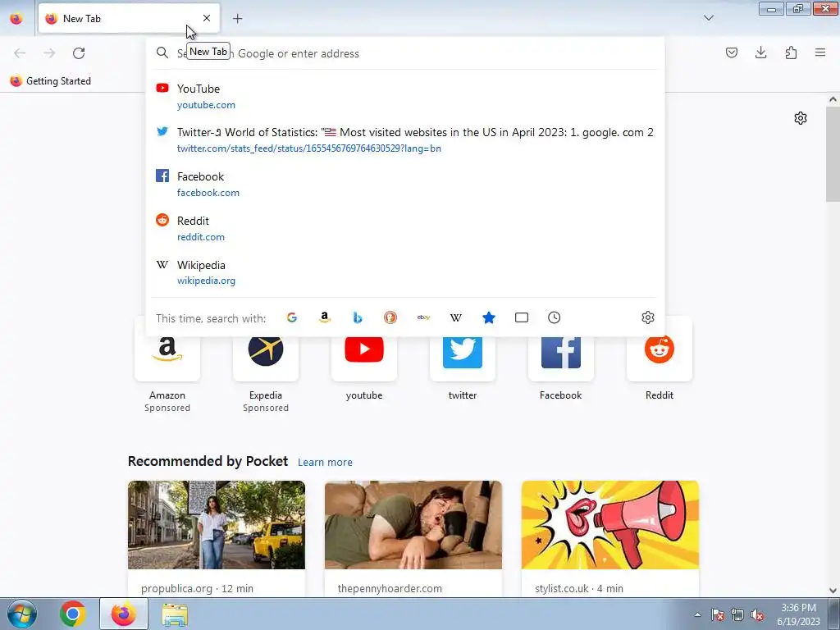Search this time with Google icon

(x=291, y=317)
